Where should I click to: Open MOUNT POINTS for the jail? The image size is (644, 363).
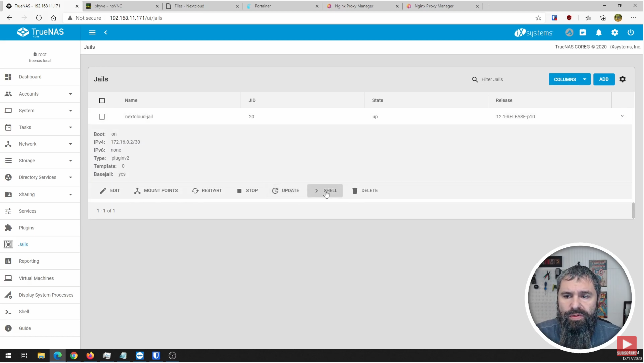[x=156, y=191]
